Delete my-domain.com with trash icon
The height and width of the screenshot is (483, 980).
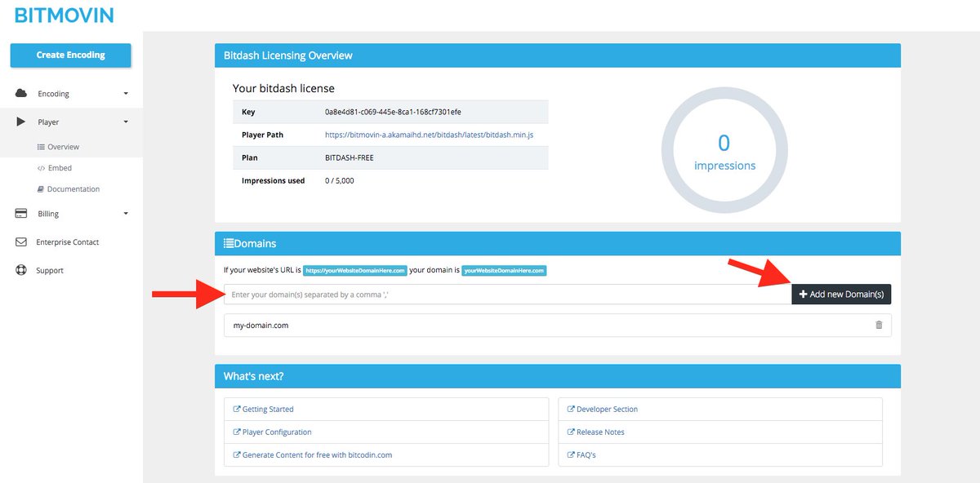[879, 325]
